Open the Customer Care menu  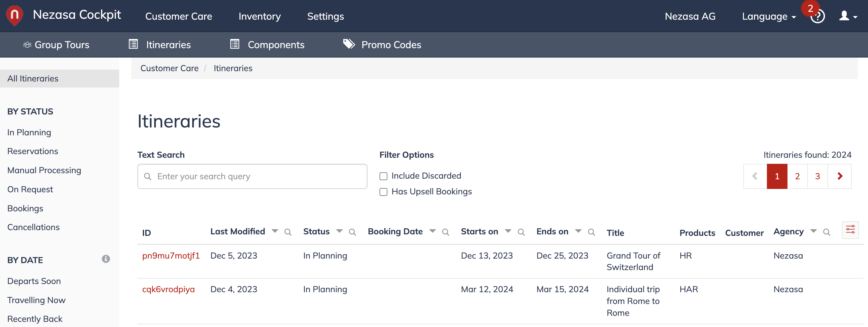179,16
